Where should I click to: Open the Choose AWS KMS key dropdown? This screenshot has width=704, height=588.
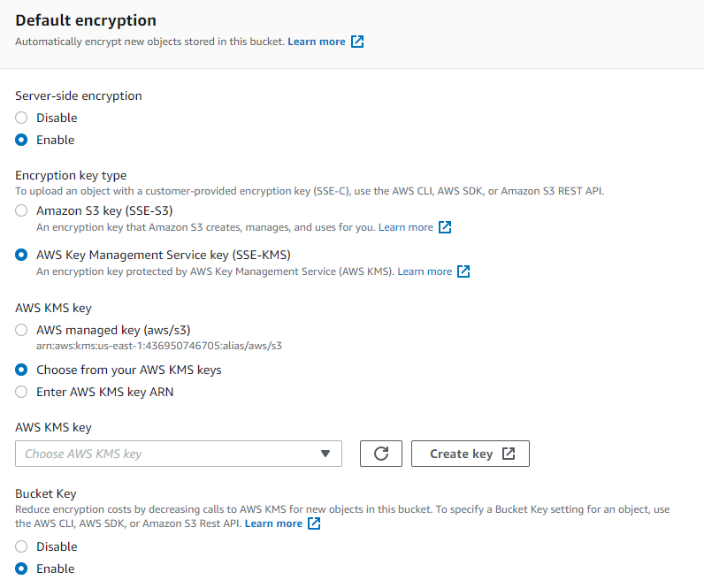[179, 454]
